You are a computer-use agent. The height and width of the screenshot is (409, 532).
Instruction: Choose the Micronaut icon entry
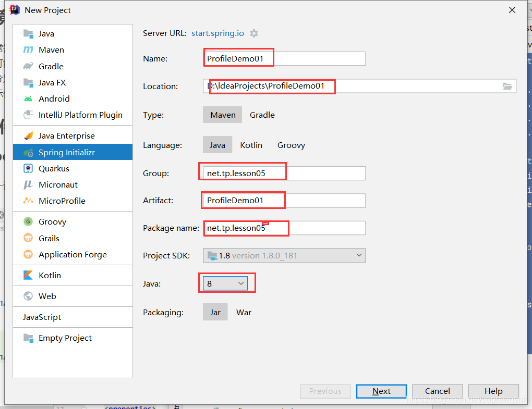[28, 184]
